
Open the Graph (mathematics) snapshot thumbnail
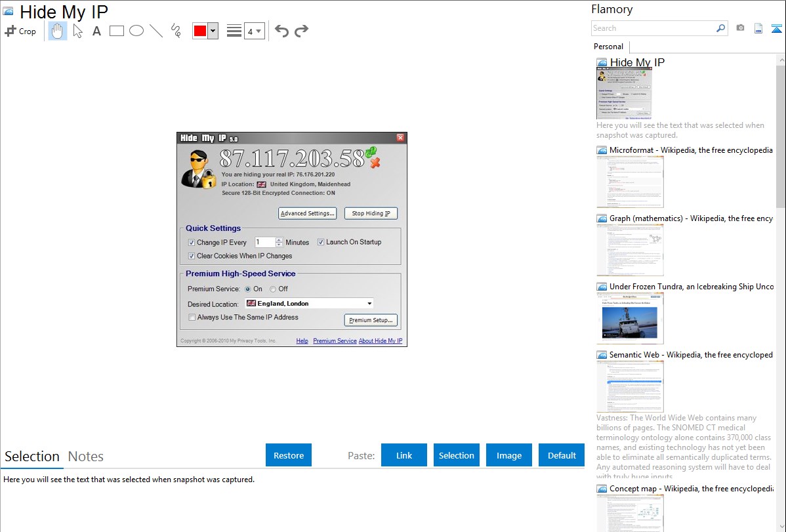point(630,250)
